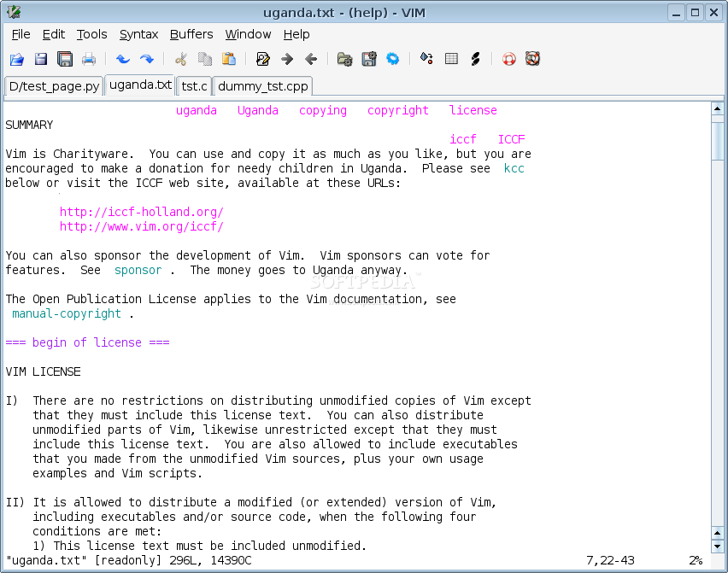
Task: Follow the sponsor help link
Action: (138, 270)
